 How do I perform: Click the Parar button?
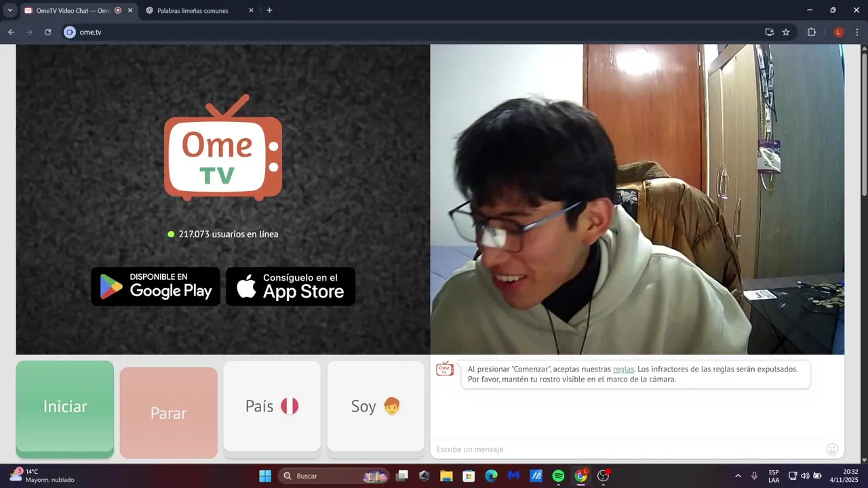click(169, 413)
